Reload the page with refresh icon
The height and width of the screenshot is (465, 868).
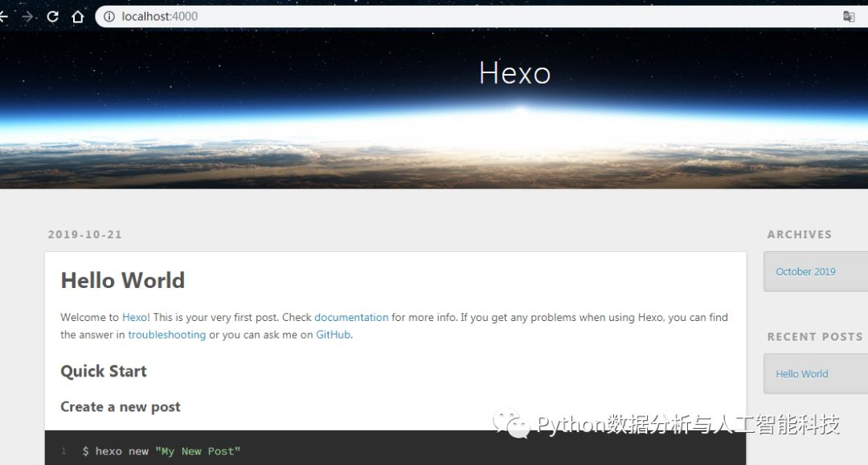[52, 17]
